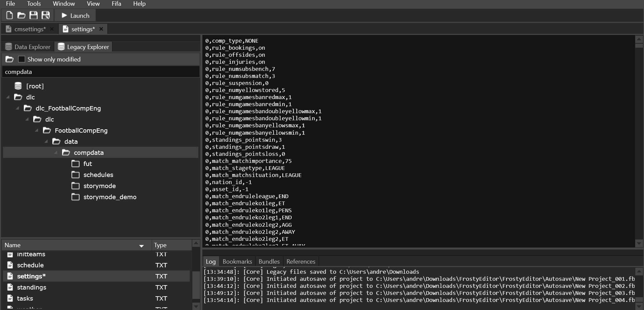Click the compdata search filter field
This screenshot has height=310, width=644.
pos(101,72)
